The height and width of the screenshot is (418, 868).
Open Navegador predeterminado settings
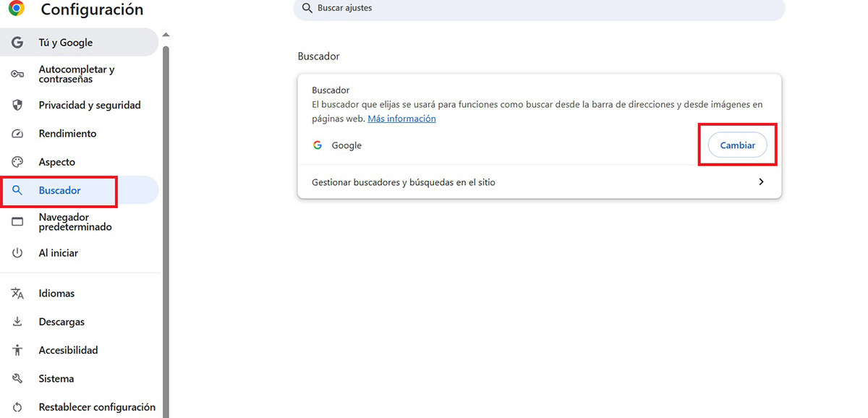pos(80,222)
